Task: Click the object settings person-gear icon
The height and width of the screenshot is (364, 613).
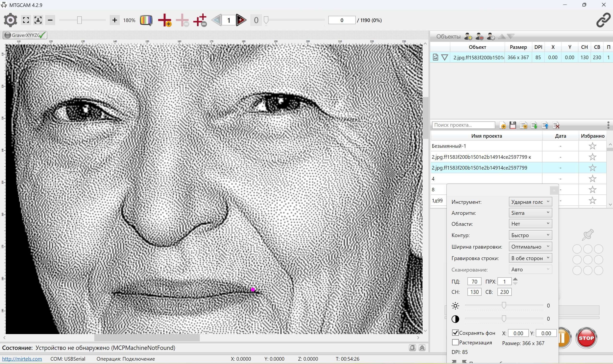Action: tap(491, 37)
